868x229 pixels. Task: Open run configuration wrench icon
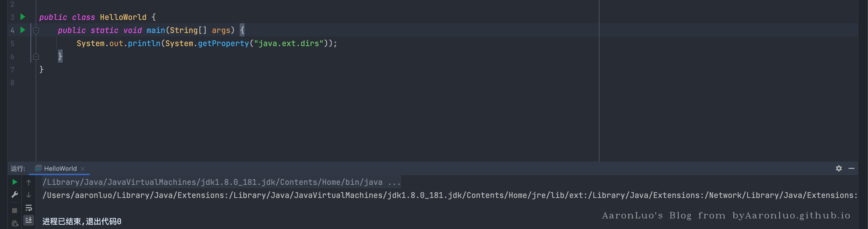[15, 195]
